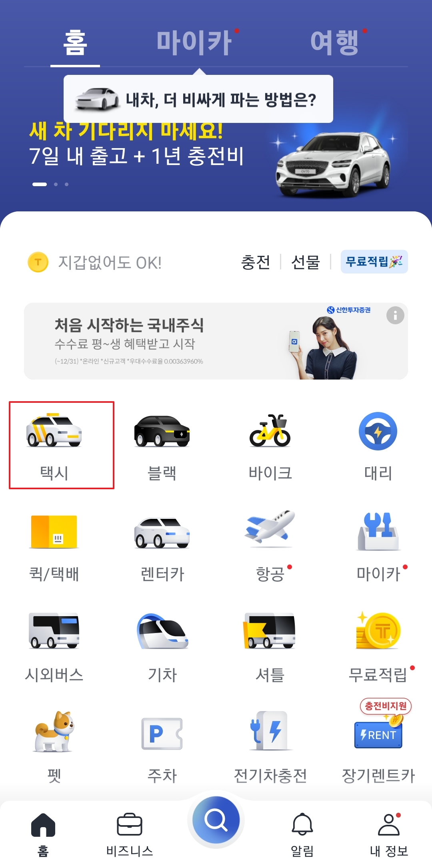This screenshot has height=868, width=432.
Task: Open the 바이크 yellow bike icon
Action: [270, 430]
